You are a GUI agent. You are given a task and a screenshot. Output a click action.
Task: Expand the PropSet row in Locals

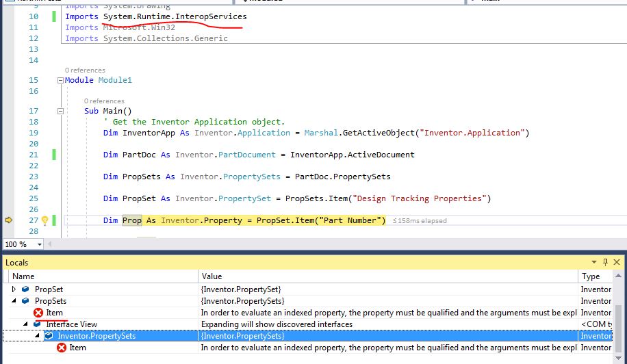click(14, 289)
